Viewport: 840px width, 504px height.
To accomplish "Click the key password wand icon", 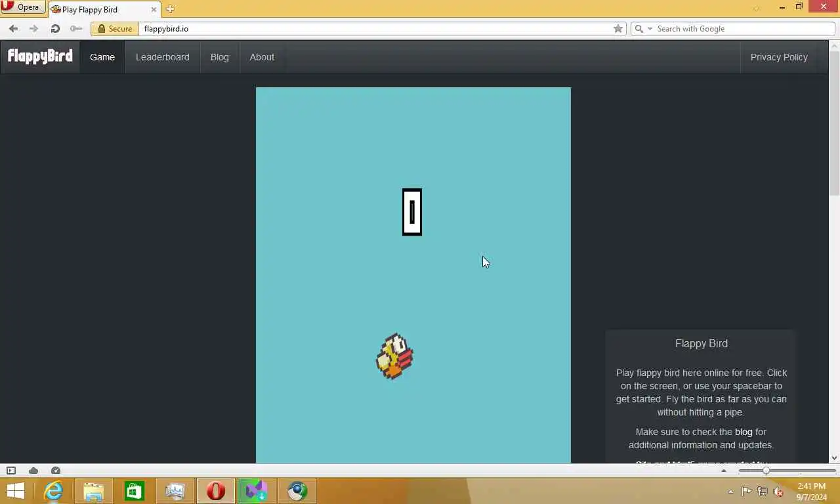I will coord(76,28).
